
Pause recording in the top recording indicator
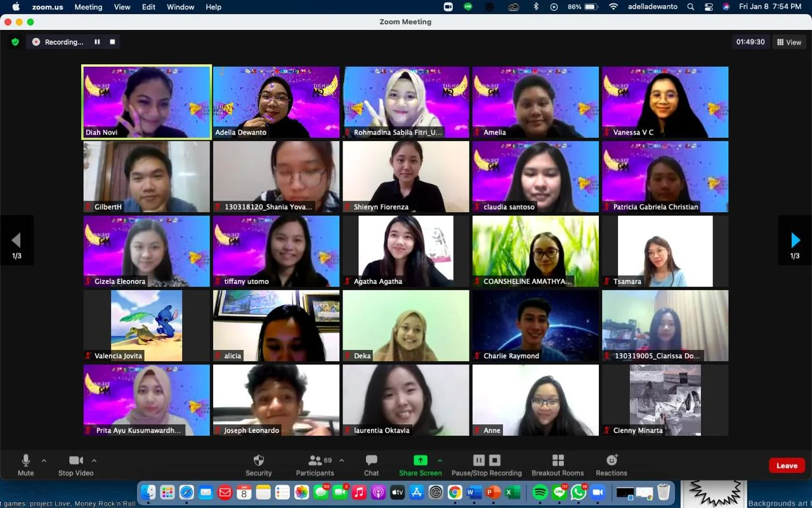(x=97, y=42)
